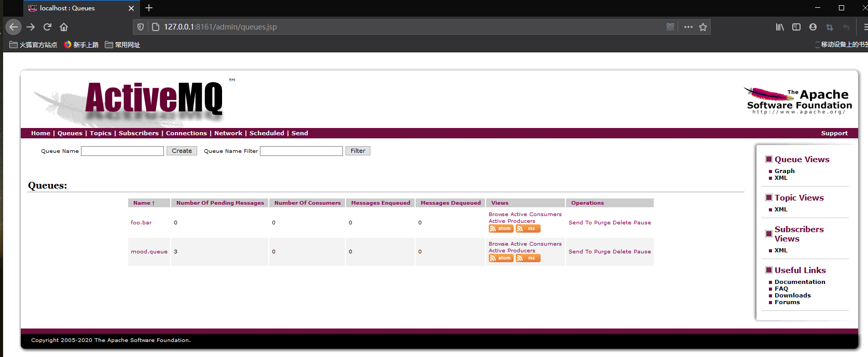Open the 常用网址 bookmark folder
The width and height of the screenshot is (868, 357).
coord(122,45)
